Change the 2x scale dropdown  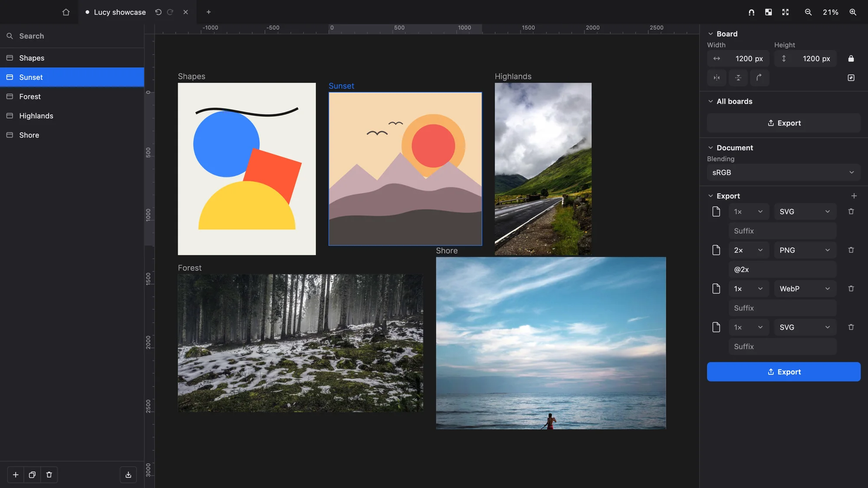749,250
